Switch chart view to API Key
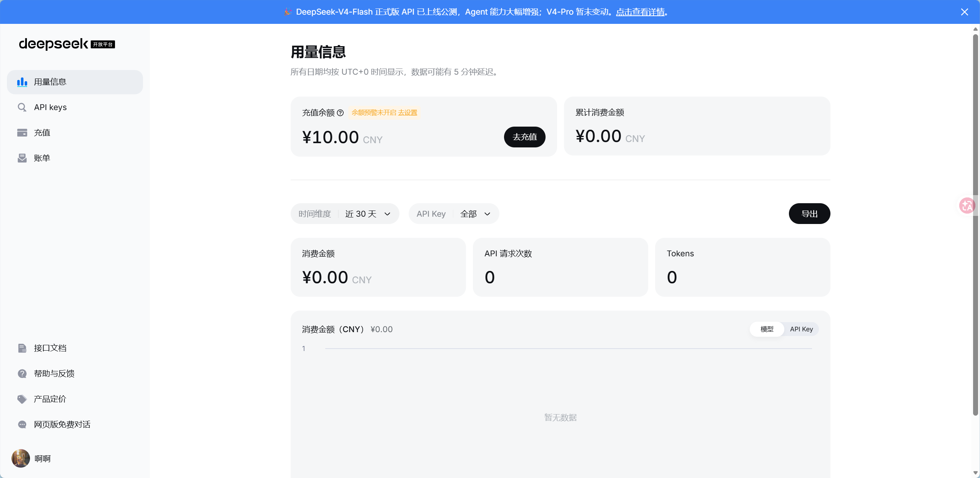Viewport: 980px width, 478px height. click(802, 329)
